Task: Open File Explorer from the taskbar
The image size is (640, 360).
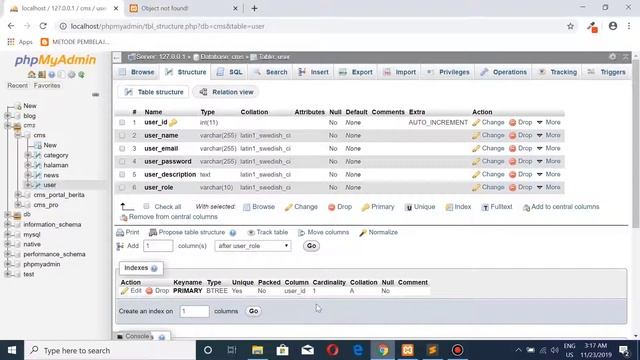Action: (x=257, y=350)
